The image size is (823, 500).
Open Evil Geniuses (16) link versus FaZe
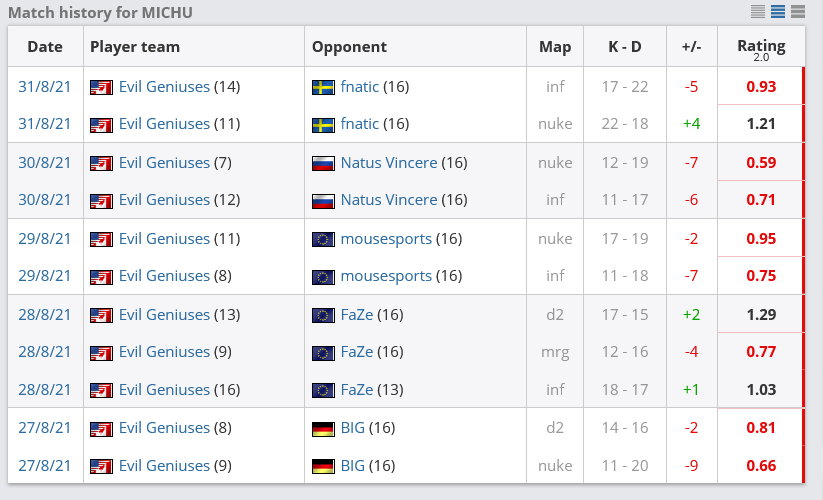pos(164,390)
